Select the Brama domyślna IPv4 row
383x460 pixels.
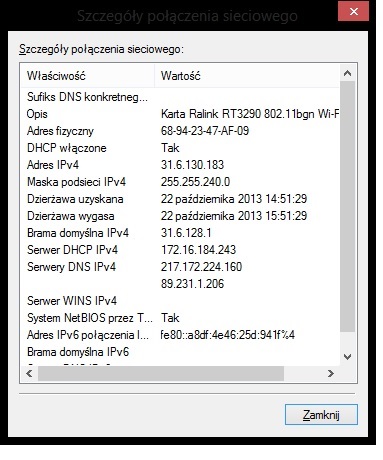[x=180, y=233]
